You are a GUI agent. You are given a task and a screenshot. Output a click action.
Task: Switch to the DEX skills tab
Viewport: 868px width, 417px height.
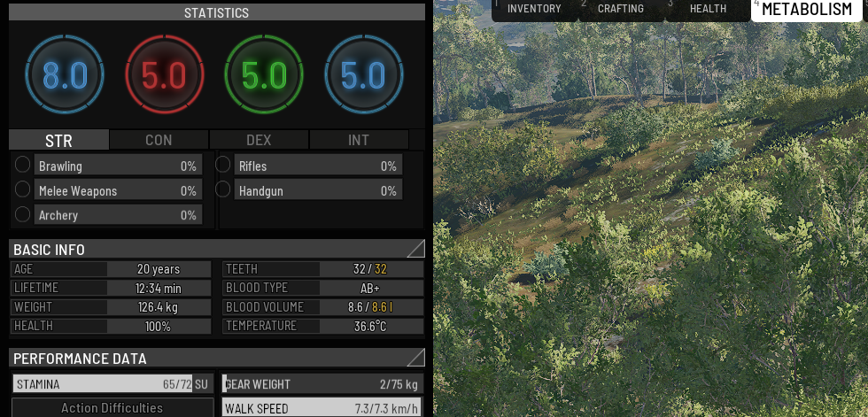(259, 140)
